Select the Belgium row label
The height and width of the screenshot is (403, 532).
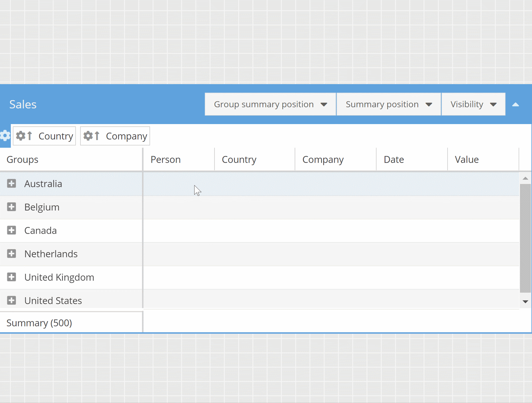42,207
